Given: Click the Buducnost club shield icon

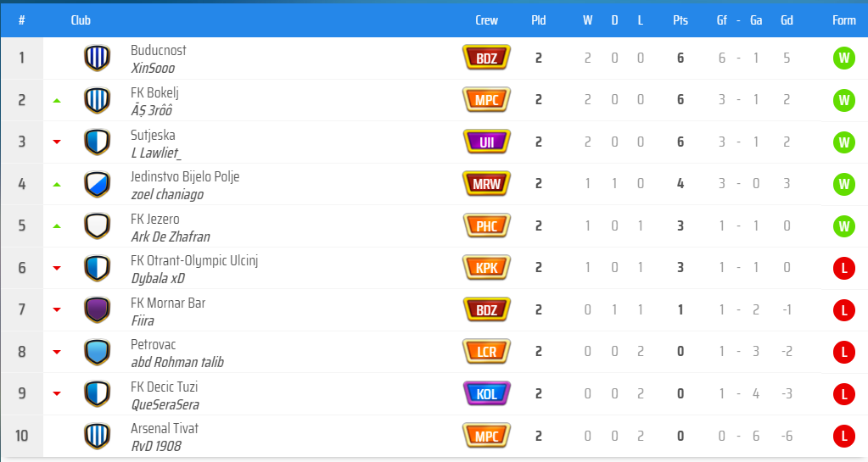Looking at the screenshot, I should click(97, 58).
